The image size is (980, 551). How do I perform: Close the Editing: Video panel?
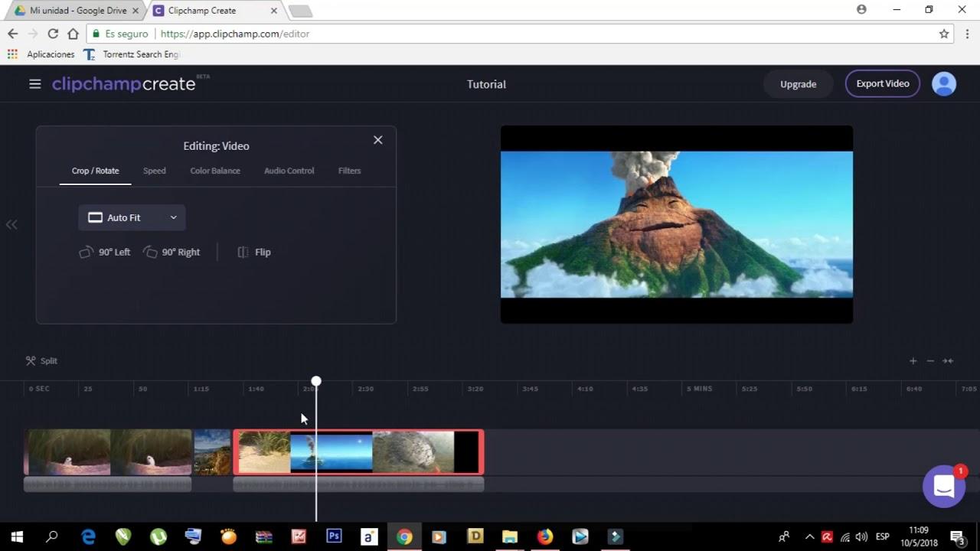pyautogui.click(x=377, y=140)
